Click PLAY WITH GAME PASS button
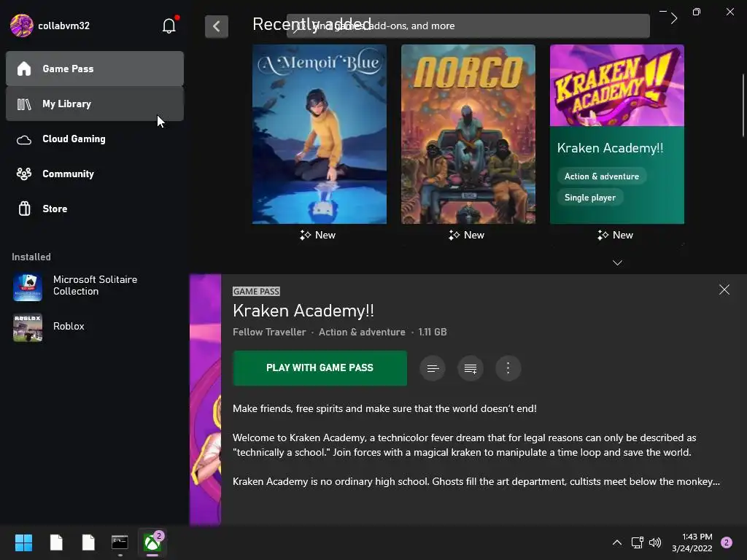The image size is (747, 560). pos(320,368)
